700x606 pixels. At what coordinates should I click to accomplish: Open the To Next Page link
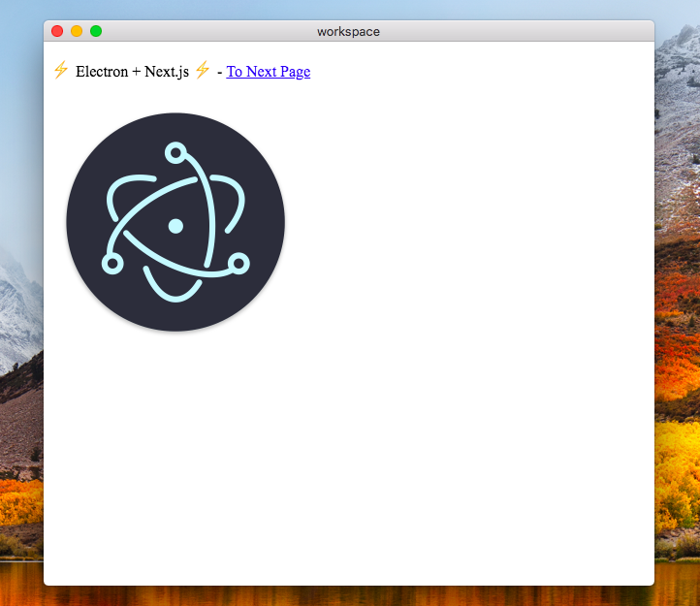269,72
